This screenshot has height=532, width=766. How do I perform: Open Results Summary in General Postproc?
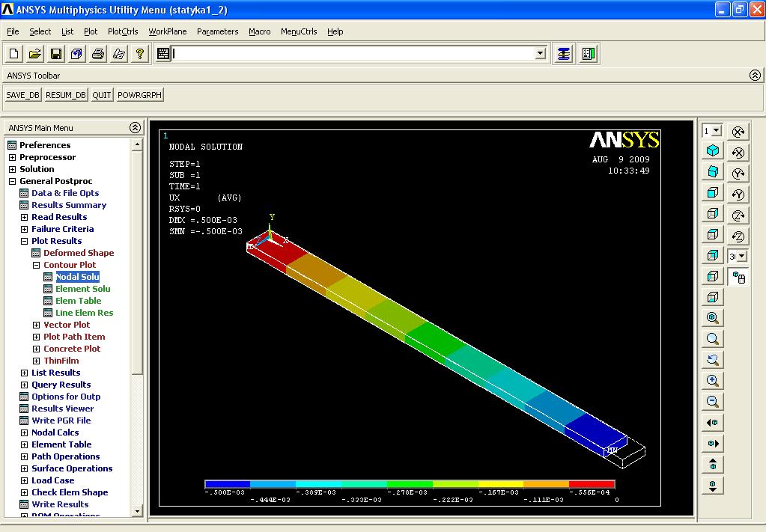pos(69,205)
